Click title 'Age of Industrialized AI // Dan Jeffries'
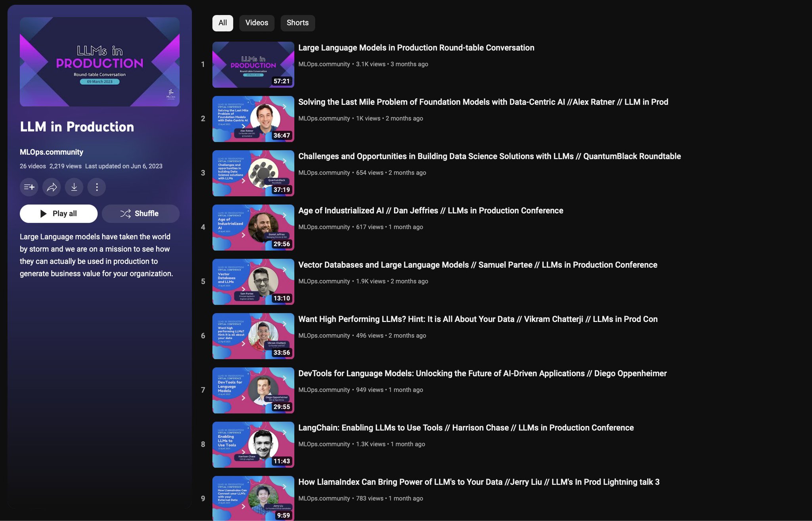This screenshot has width=812, height=521. point(431,211)
